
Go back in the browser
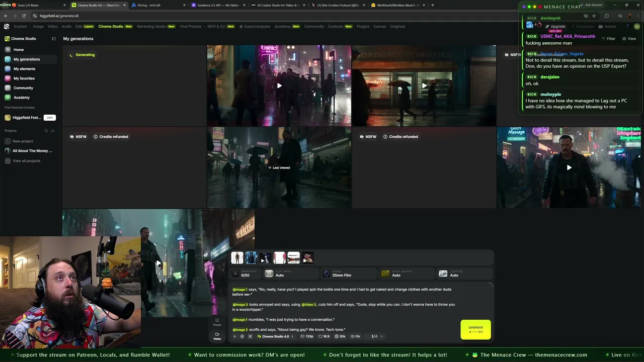pos(6,16)
